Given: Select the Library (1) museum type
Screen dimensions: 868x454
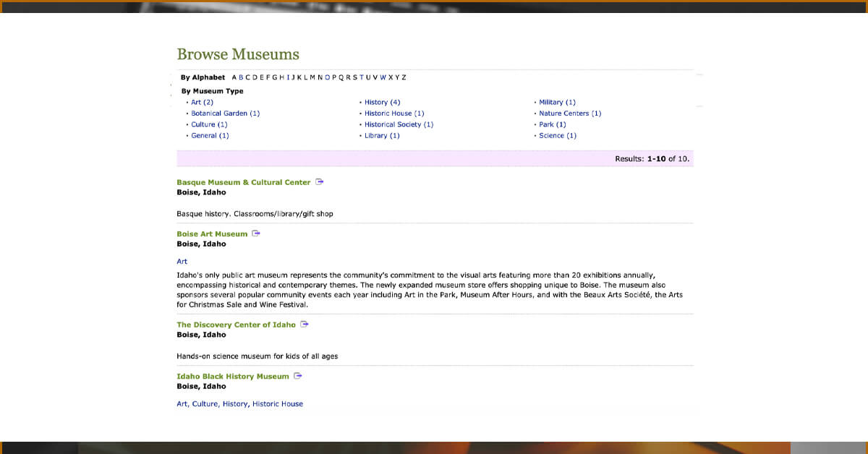Looking at the screenshot, I should pos(382,136).
